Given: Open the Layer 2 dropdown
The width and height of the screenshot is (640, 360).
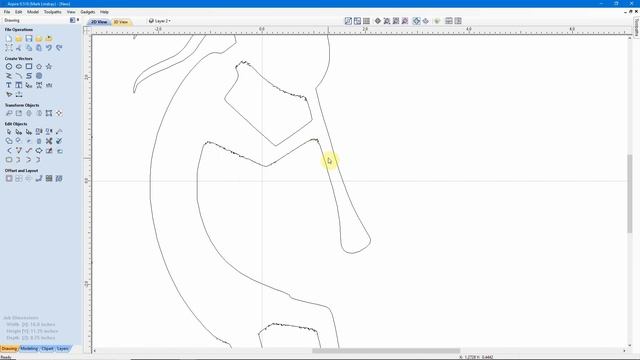Looking at the screenshot, I should click(160, 21).
